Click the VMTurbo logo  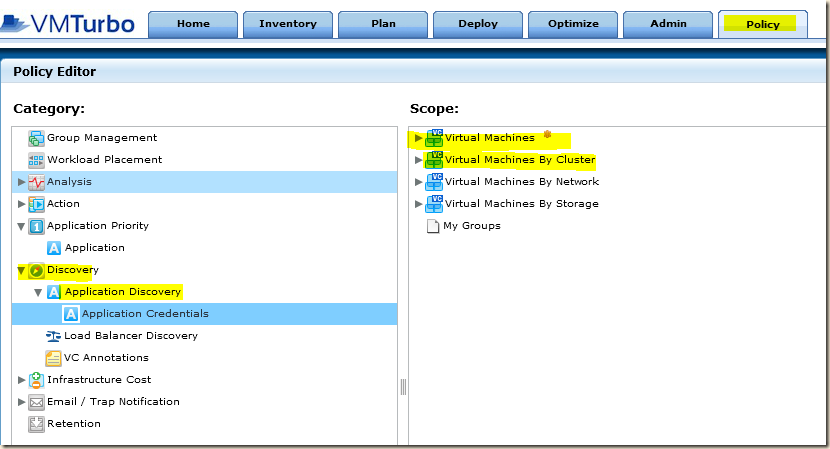[x=68, y=24]
